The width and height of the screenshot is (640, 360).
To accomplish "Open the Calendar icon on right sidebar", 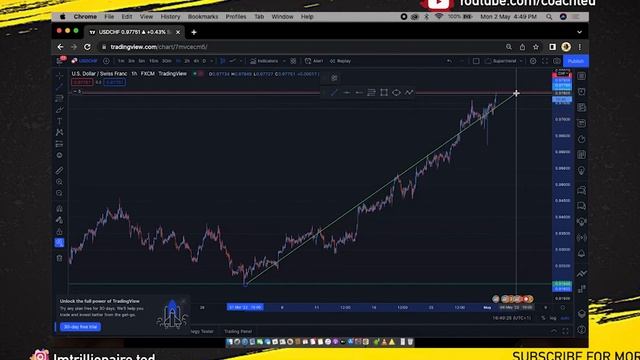I will coord(582,155).
